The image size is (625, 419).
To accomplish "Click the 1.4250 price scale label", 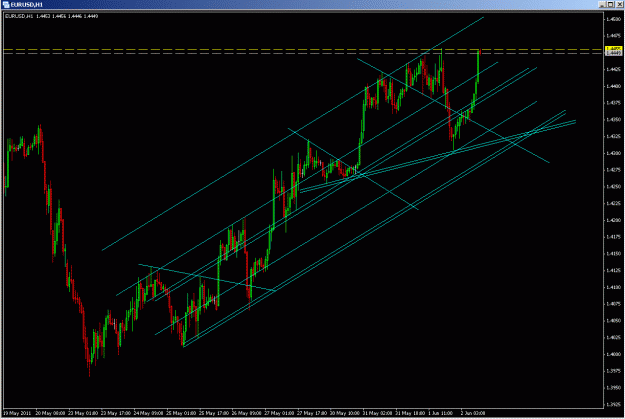I will 613,186.
